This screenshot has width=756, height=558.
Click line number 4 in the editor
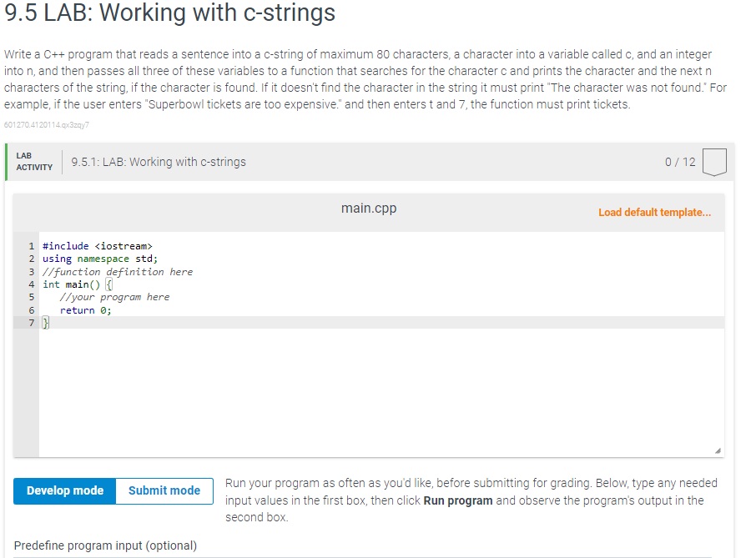[31, 284]
